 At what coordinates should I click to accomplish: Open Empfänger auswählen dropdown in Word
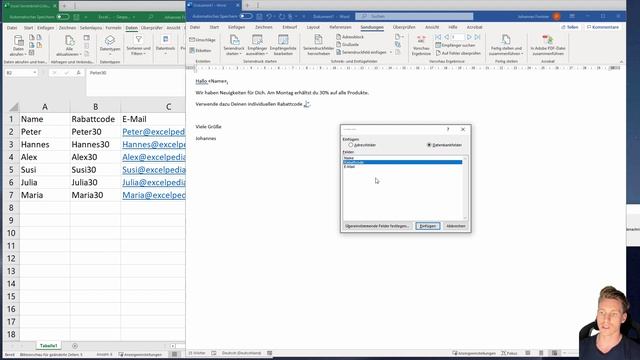pos(257,45)
